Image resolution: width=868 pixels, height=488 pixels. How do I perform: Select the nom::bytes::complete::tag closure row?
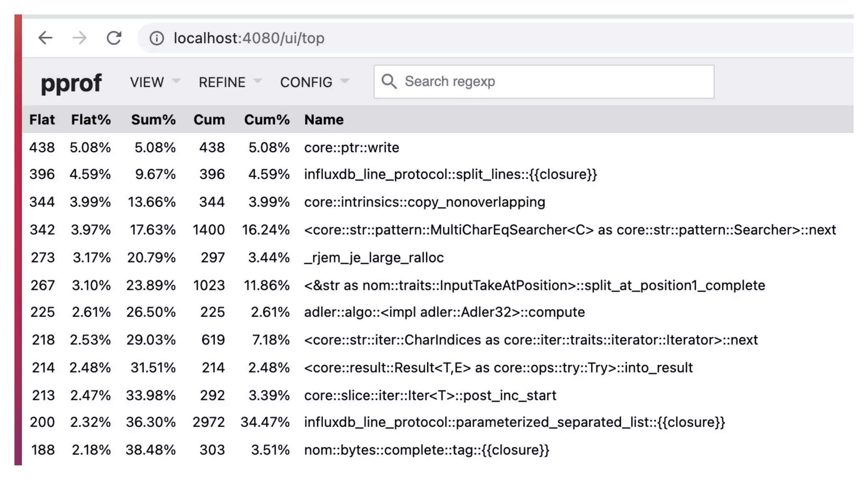pyautogui.click(x=426, y=450)
